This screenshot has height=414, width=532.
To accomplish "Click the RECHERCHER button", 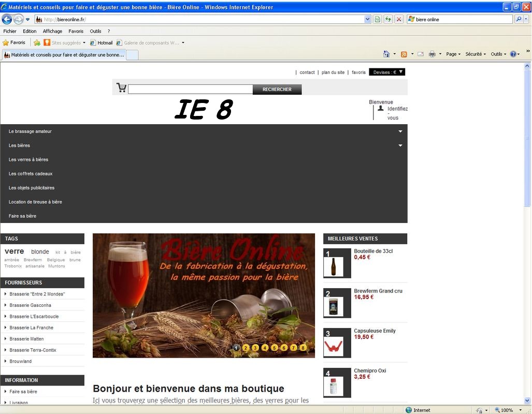I will [277, 89].
